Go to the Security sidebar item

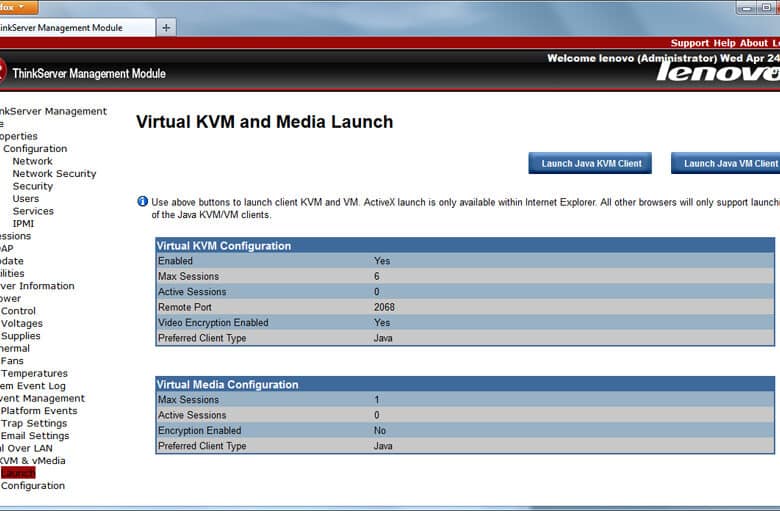tap(32, 186)
